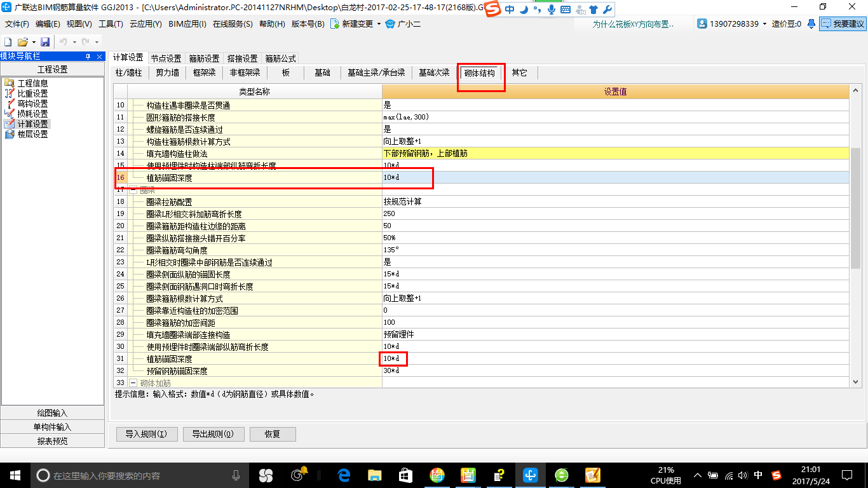
Task: Select the 其它 component tab
Action: point(519,73)
